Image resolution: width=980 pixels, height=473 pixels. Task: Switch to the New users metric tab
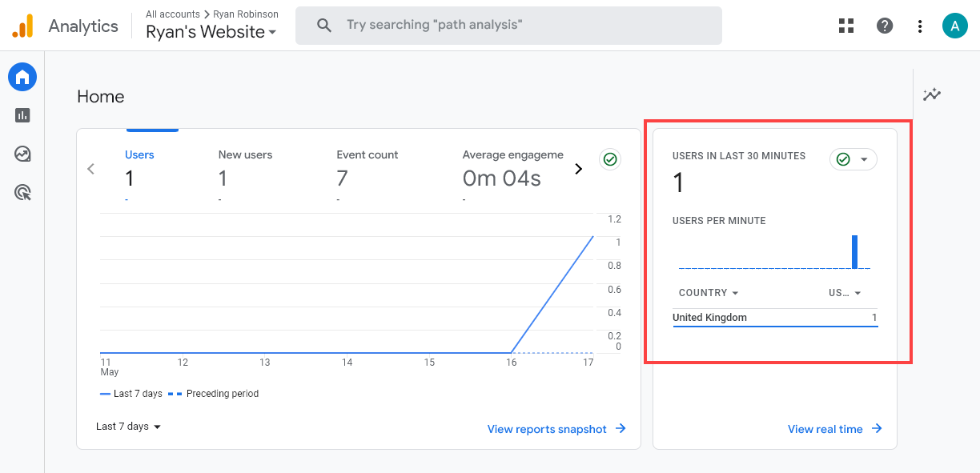click(245, 168)
